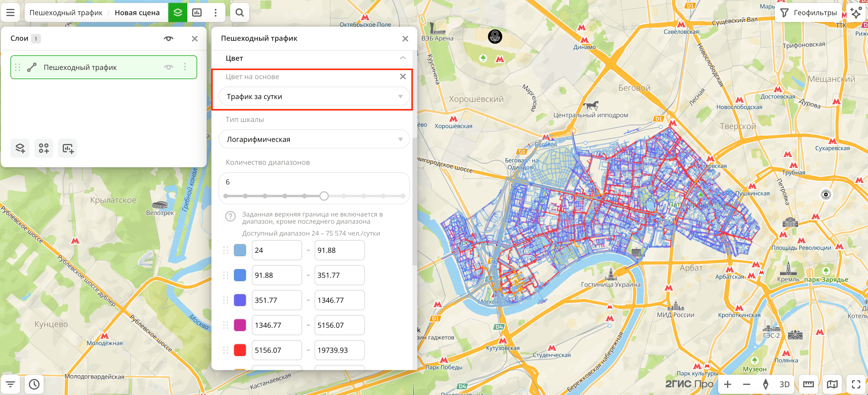
Task: Grab the layer drag handle dots
Action: click(18, 67)
